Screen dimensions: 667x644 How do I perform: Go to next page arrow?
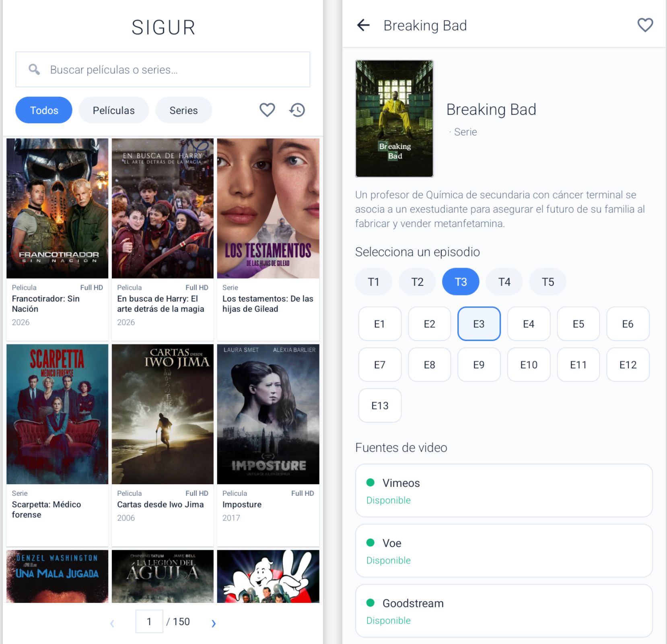(x=214, y=623)
